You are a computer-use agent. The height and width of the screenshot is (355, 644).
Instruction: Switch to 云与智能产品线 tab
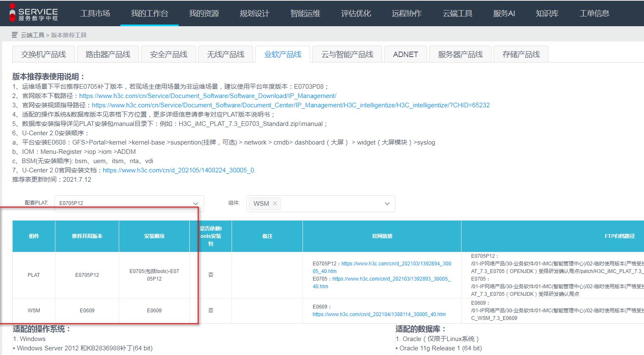pos(347,55)
